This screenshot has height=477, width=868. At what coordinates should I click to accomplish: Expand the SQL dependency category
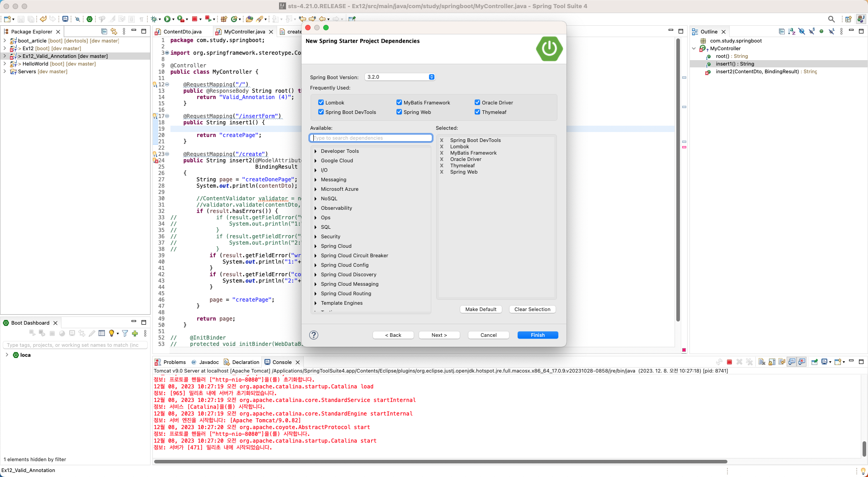(x=316, y=227)
